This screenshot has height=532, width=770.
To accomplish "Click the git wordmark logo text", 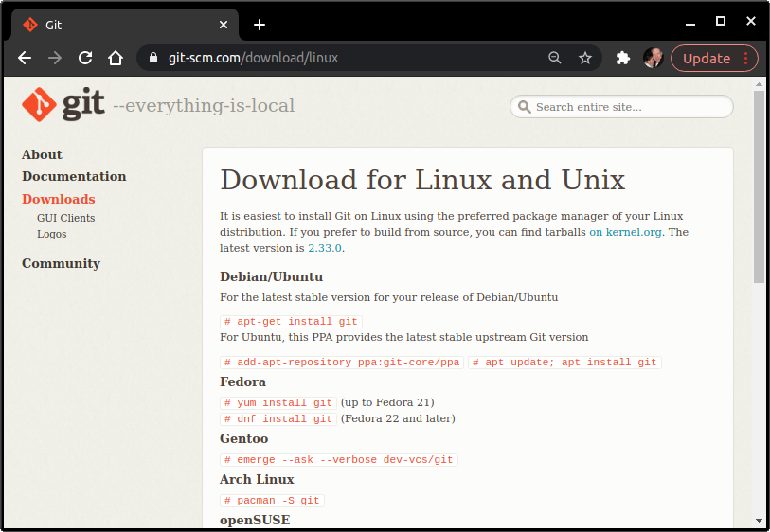I will coord(83,104).
